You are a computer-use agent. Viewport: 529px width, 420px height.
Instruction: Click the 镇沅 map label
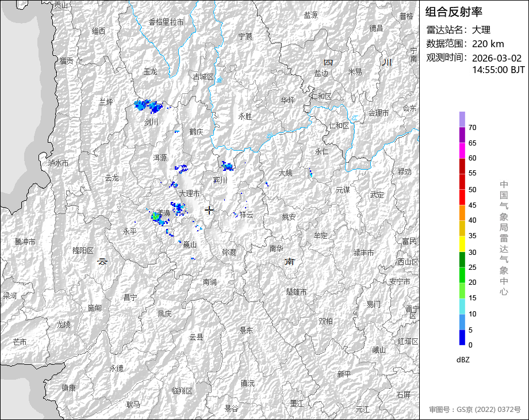click(x=248, y=383)
